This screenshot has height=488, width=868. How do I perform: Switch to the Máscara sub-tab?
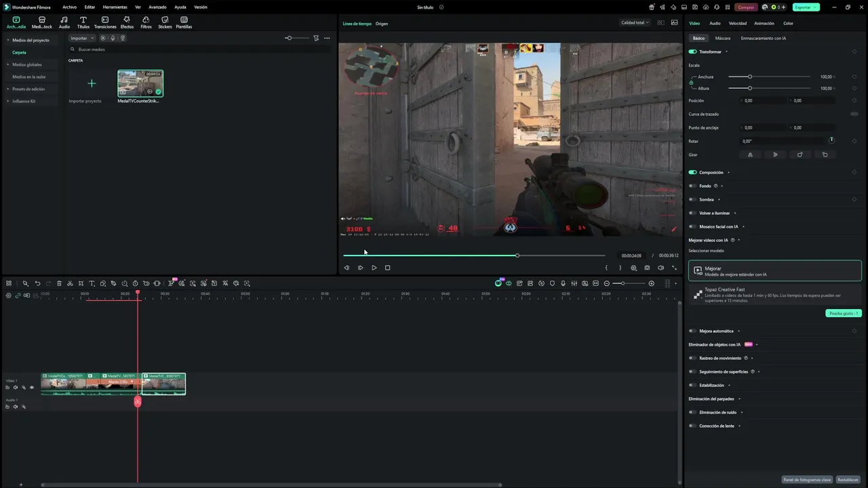tap(723, 38)
